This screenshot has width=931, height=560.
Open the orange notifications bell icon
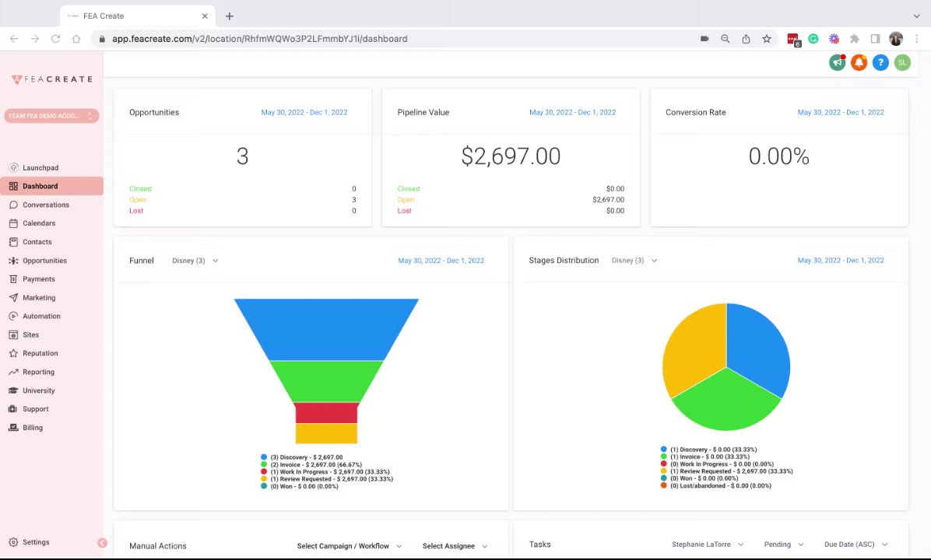tap(859, 62)
